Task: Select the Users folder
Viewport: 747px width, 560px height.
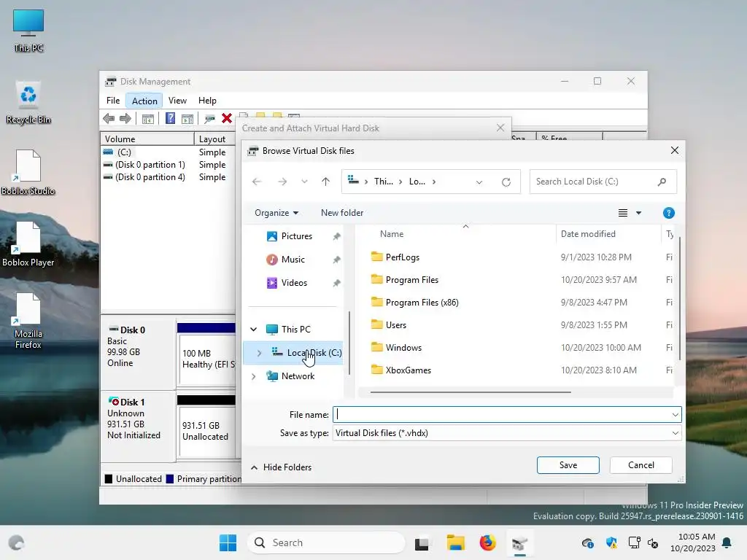Action: 388,324
